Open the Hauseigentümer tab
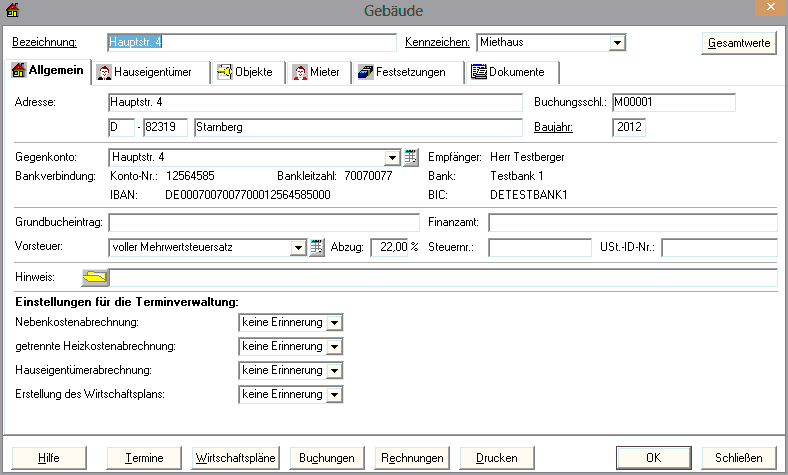The width and height of the screenshot is (788, 475). click(151, 72)
